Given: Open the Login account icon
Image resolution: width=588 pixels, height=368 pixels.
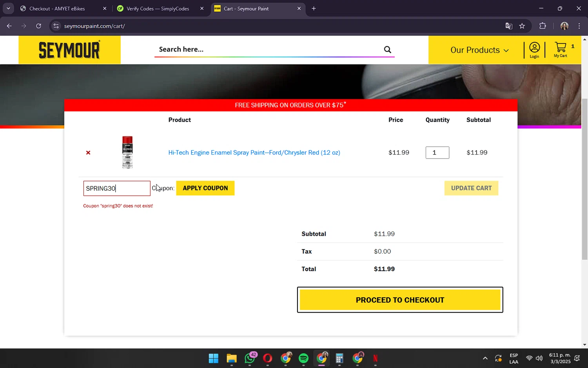Looking at the screenshot, I should click(534, 50).
